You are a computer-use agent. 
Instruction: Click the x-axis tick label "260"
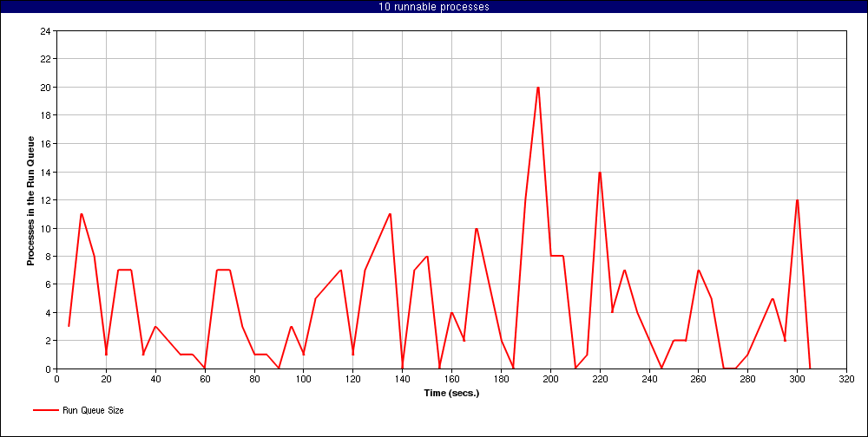point(698,379)
